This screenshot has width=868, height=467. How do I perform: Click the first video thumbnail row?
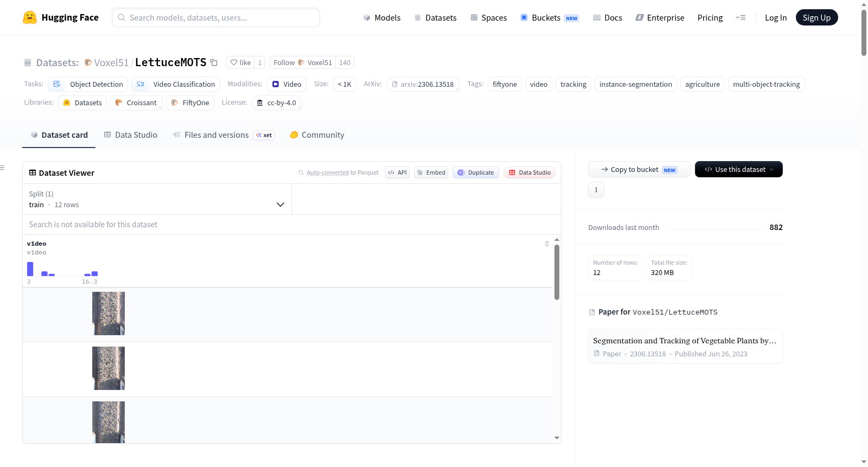coord(108,314)
